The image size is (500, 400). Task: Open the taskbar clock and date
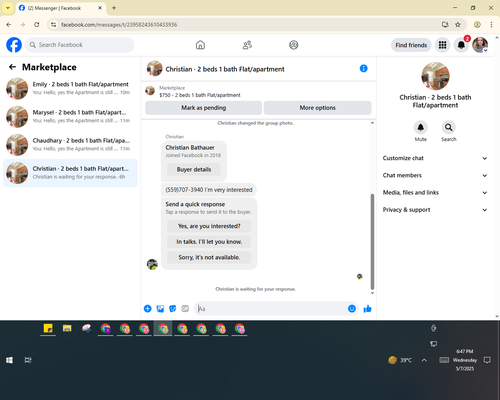tap(465, 360)
